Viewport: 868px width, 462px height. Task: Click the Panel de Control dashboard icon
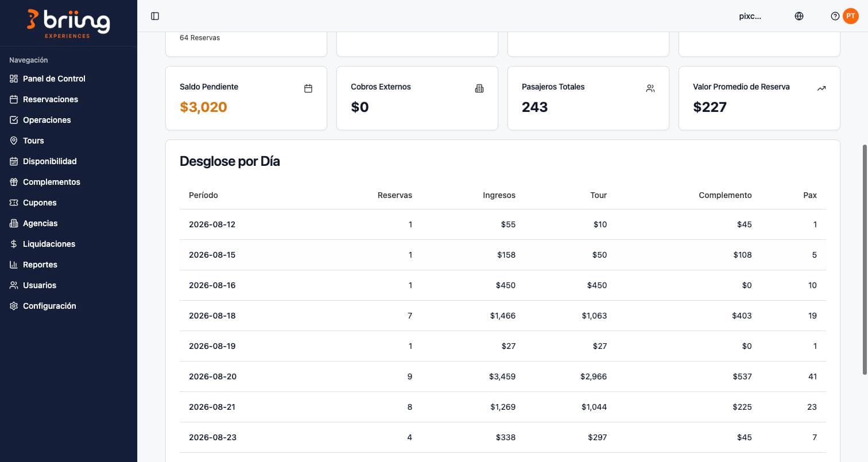pos(14,79)
